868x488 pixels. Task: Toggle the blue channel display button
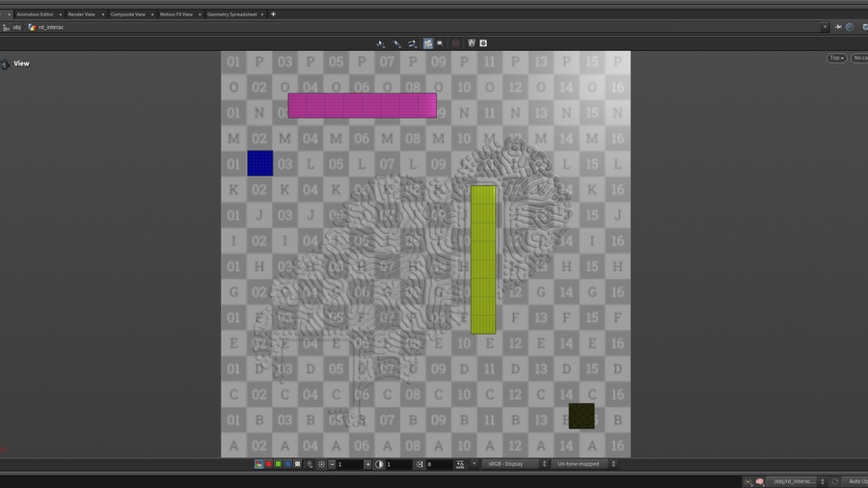[287, 464]
